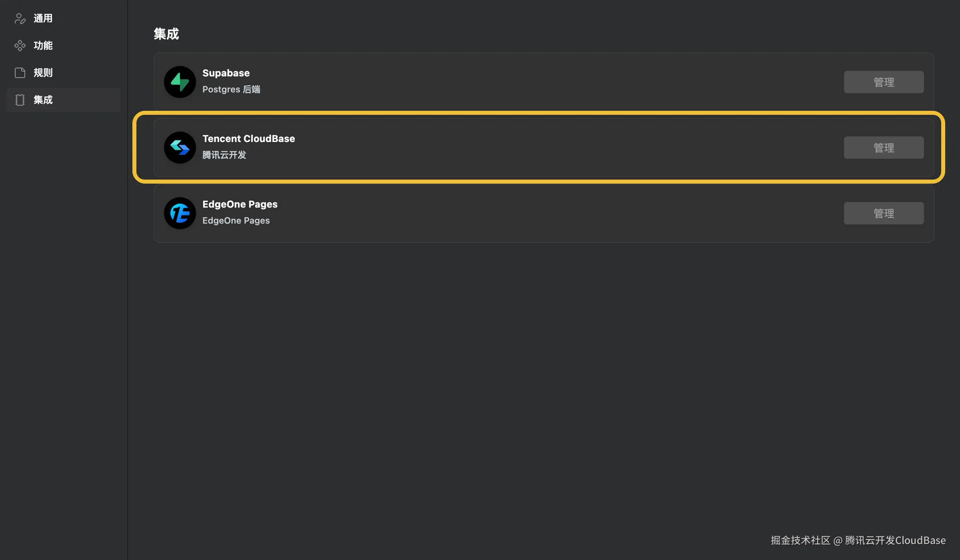960x560 pixels.
Task: Click the Supabase green lightning logo
Action: pos(180,82)
